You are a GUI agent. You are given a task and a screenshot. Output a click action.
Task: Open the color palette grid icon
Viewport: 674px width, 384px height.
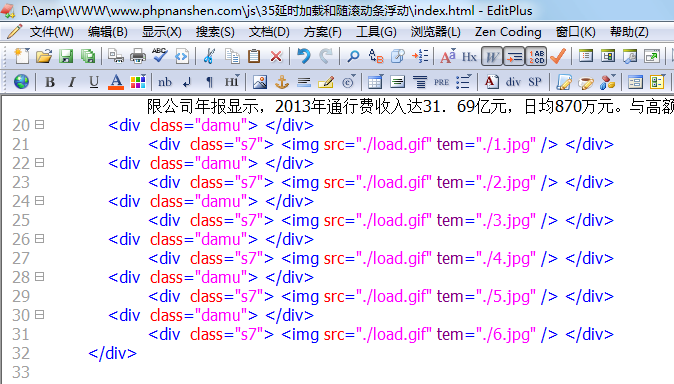tap(138, 82)
